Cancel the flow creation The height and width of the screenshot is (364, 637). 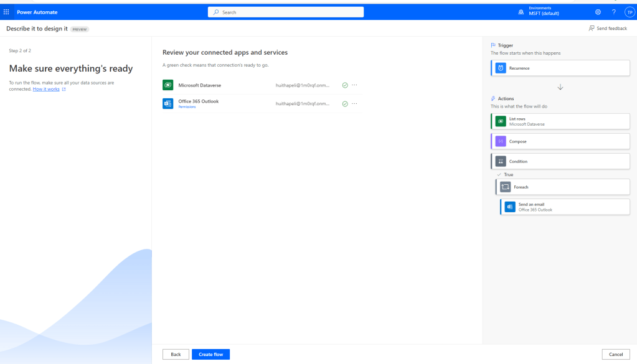click(x=615, y=354)
